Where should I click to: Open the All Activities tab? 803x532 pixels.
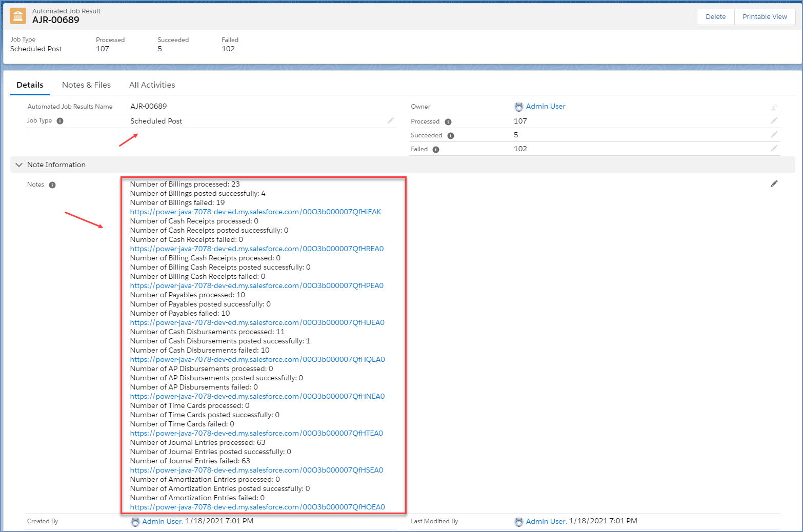pos(152,85)
